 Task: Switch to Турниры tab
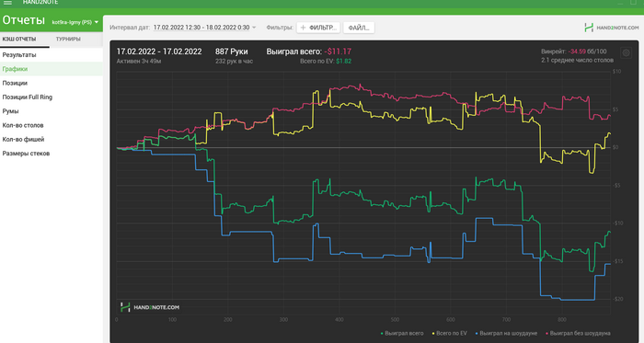68,39
